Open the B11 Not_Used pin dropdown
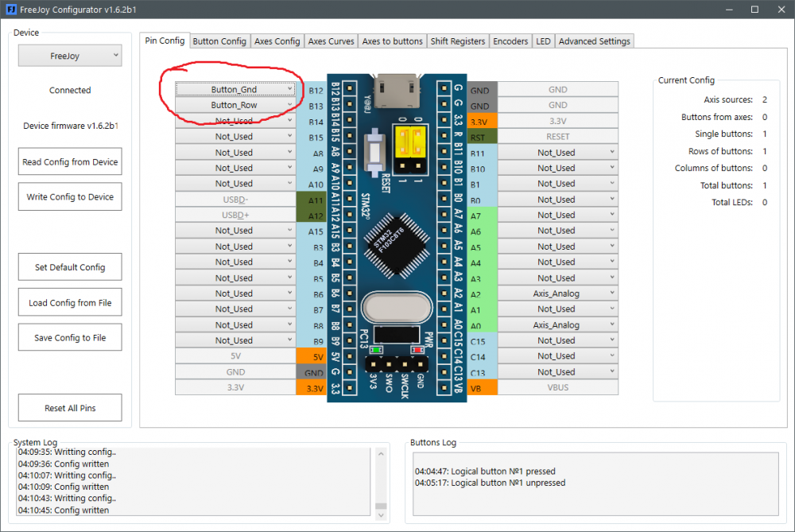This screenshot has width=795, height=532. [556, 153]
